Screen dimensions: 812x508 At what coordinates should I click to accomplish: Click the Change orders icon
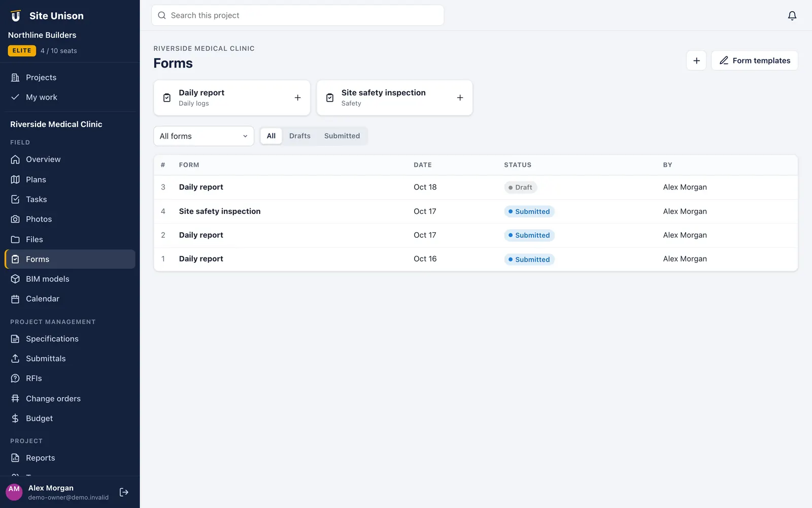point(15,398)
